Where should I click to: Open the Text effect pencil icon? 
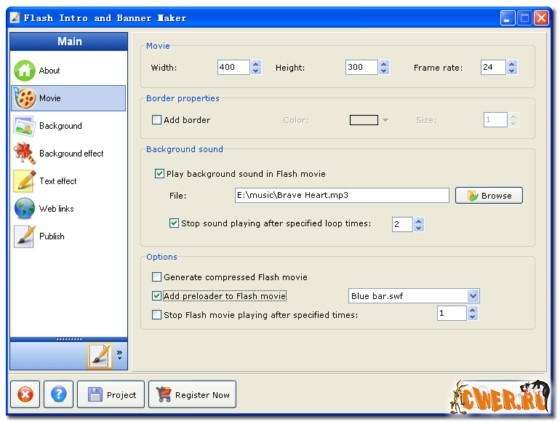pos(24,181)
